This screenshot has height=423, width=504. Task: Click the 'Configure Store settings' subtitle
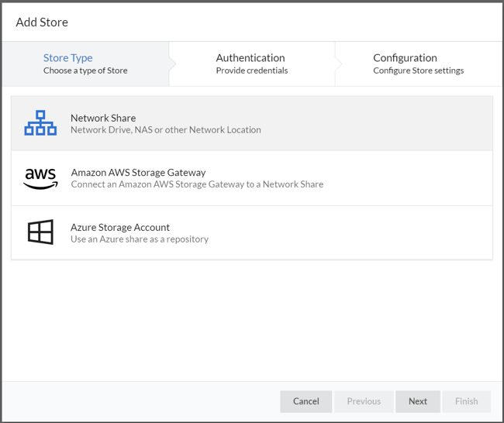419,70
